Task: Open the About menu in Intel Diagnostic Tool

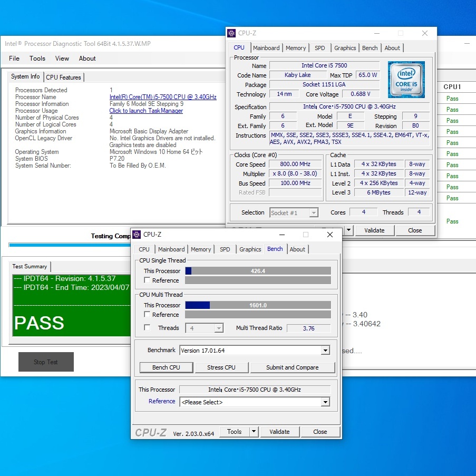Action: coord(87,59)
